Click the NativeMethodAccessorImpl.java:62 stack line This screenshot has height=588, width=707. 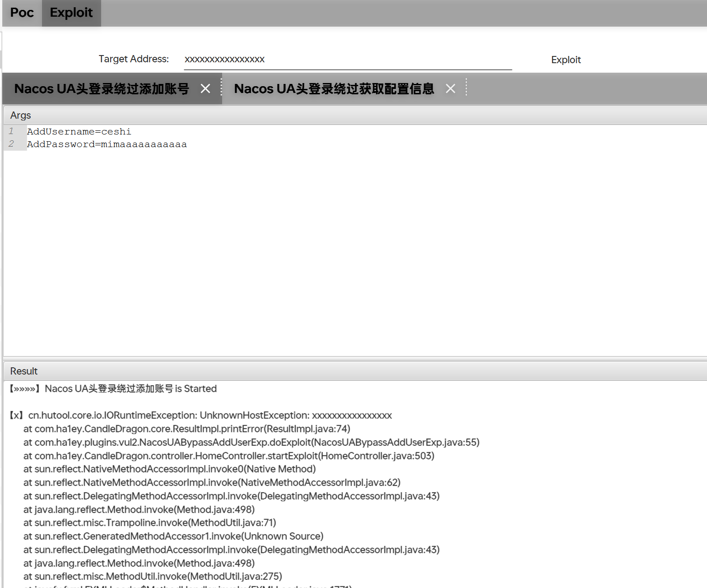(212, 482)
